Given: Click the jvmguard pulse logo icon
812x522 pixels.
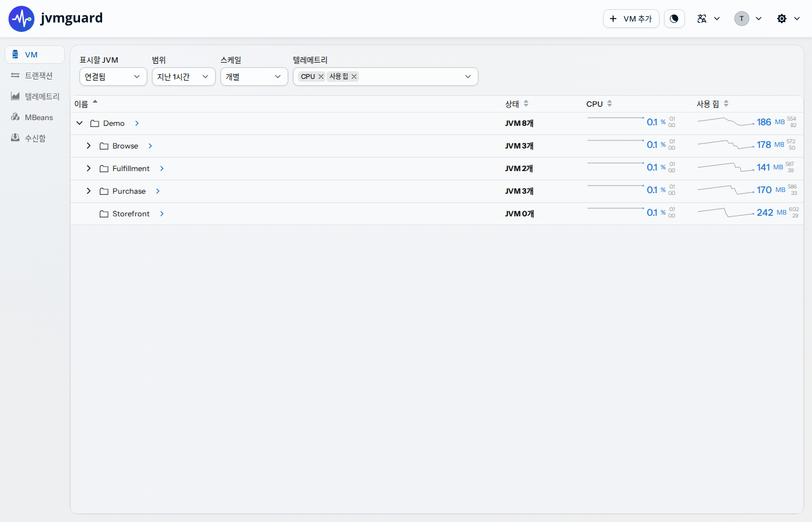Looking at the screenshot, I should [21, 19].
